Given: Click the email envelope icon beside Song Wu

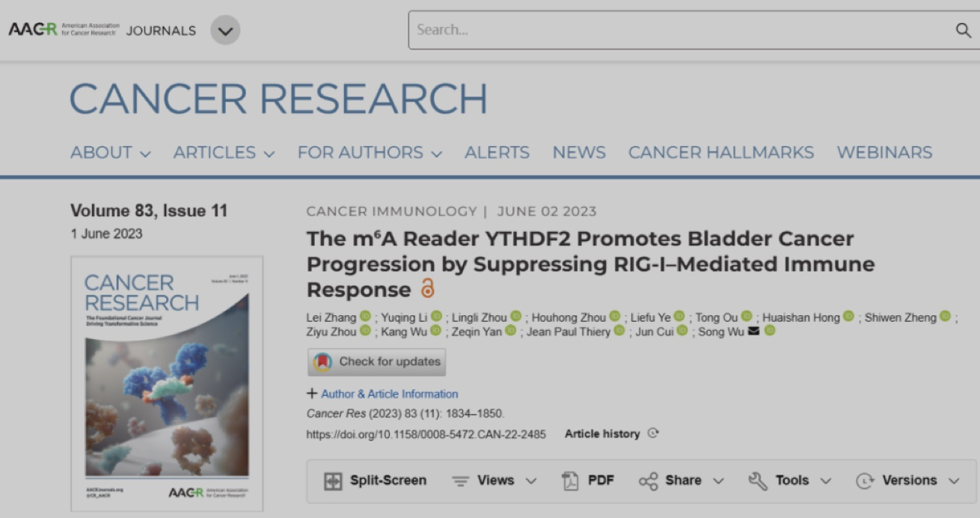Looking at the screenshot, I should [753, 331].
